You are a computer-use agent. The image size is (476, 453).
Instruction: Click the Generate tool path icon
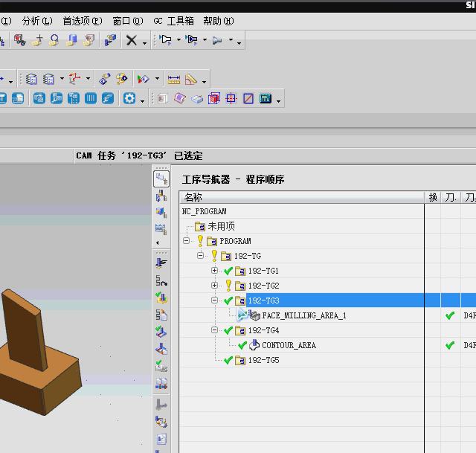(161, 263)
